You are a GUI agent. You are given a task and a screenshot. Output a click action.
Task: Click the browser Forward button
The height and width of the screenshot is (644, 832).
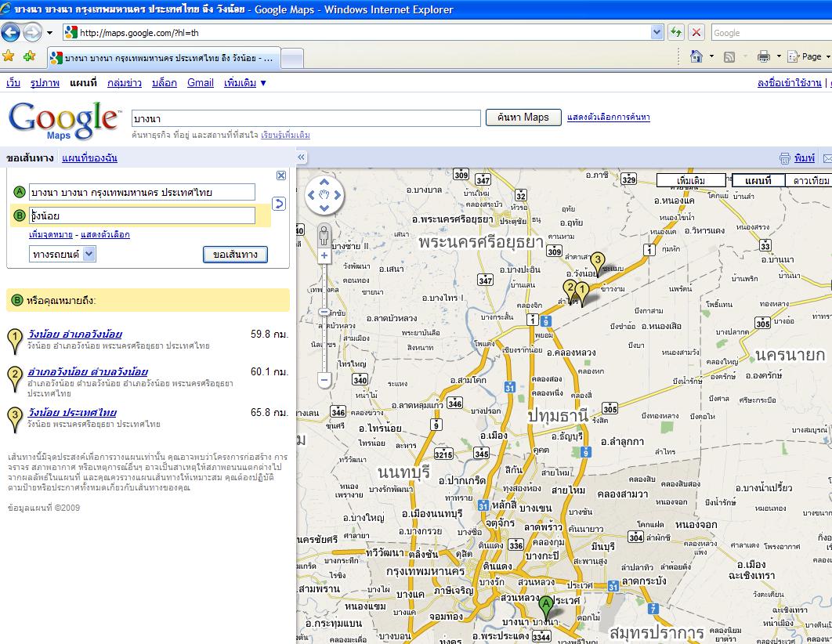[32, 32]
